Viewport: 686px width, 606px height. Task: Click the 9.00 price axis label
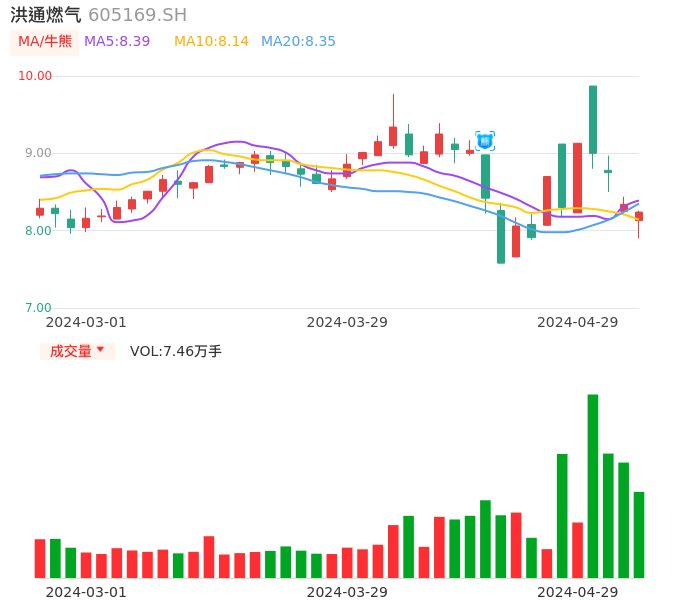pos(38,153)
